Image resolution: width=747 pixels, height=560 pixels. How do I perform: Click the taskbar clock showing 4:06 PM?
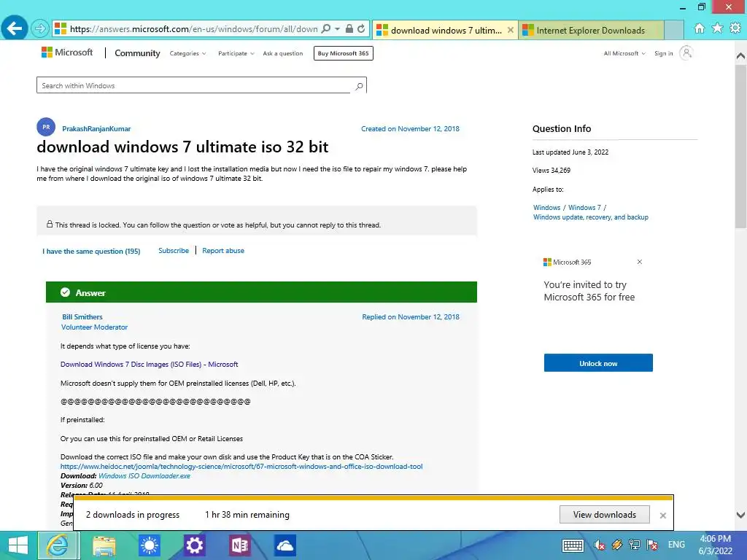pos(715,545)
